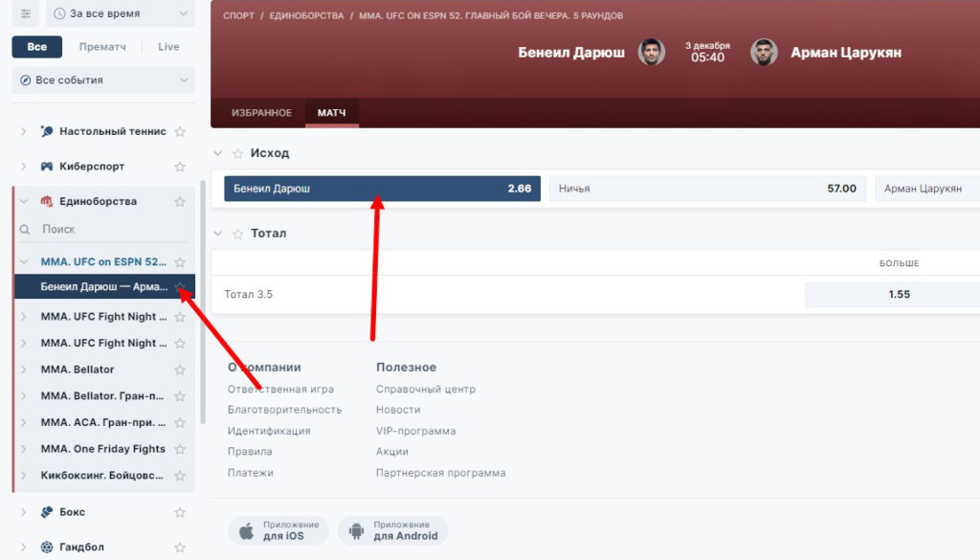Bet on Бенеил Дарюш at 2.66
This screenshot has height=560, width=980.
coord(383,189)
